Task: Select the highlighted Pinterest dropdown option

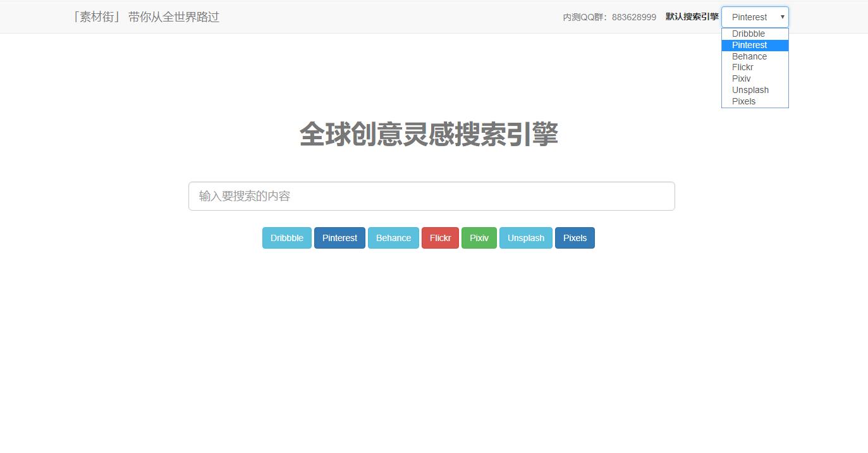Action: coord(749,45)
